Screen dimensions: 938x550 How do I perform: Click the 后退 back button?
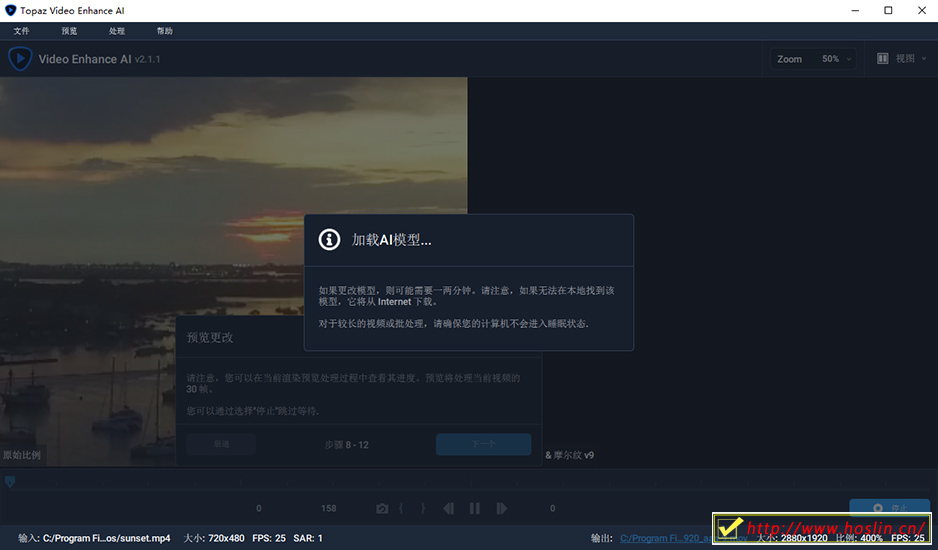point(221,444)
